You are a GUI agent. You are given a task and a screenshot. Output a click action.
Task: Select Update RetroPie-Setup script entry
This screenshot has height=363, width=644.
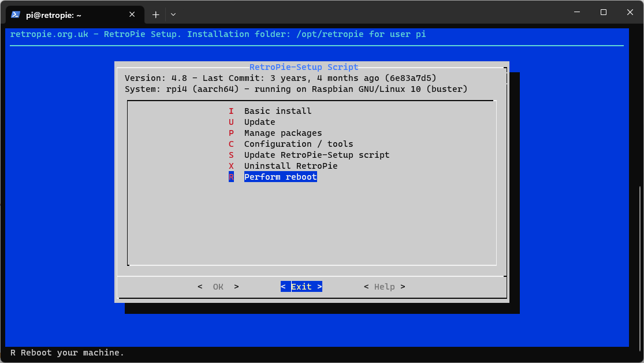pos(317,155)
